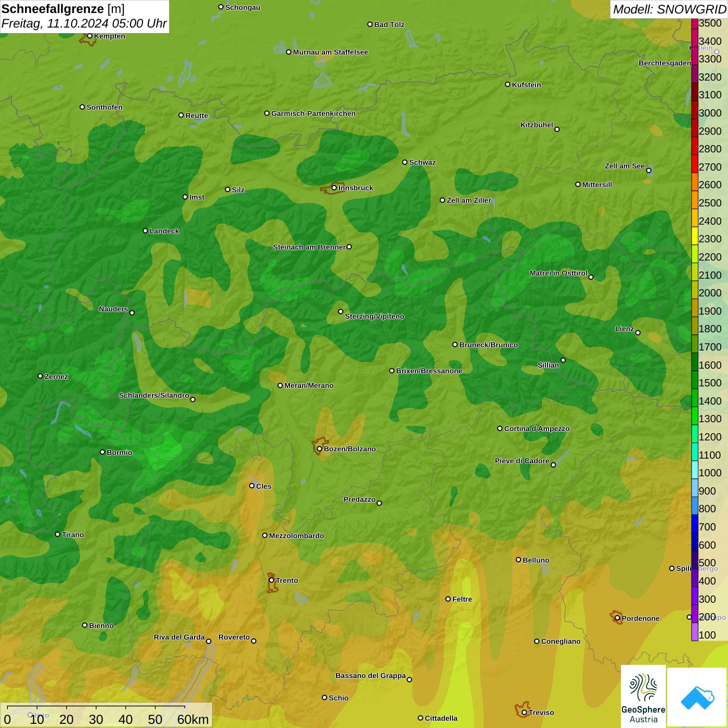Click the 'Schneefallgrenze [m]' title text
The image size is (728, 728).
coord(63,9)
